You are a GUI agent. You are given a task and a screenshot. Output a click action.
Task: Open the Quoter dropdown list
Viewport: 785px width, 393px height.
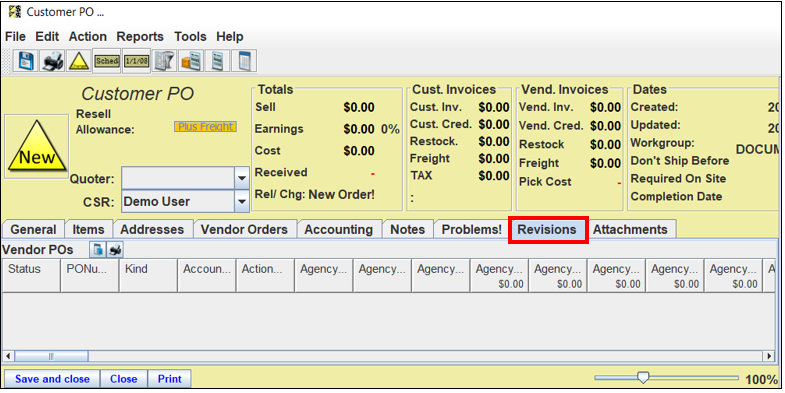click(242, 178)
